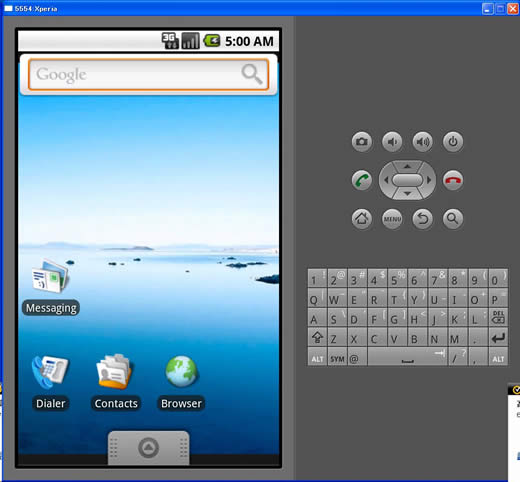Screen dimensions: 520x482
Task: Launch the Dialer app
Action: (50, 372)
